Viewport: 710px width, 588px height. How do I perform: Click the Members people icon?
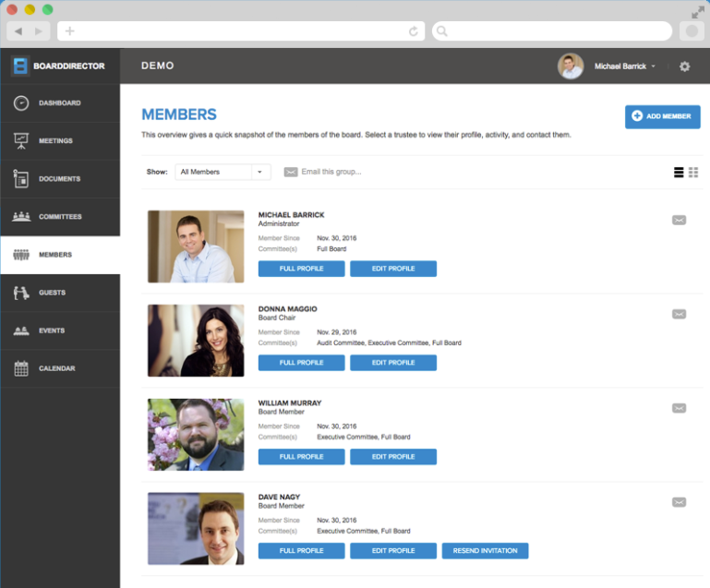click(21, 255)
